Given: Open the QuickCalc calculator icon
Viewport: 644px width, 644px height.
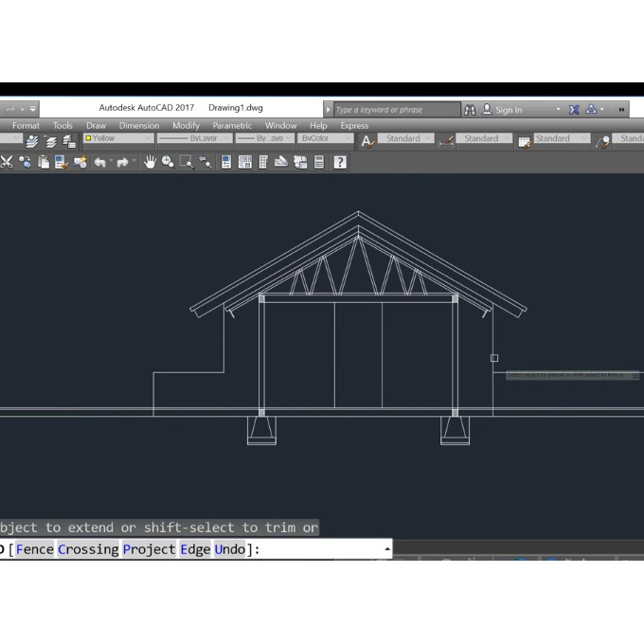Looking at the screenshot, I should (319, 162).
